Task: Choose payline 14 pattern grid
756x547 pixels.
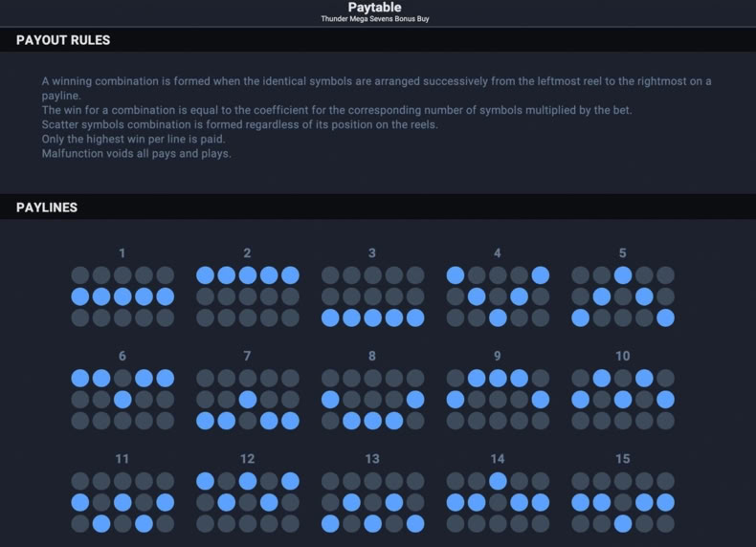Action: [498, 502]
